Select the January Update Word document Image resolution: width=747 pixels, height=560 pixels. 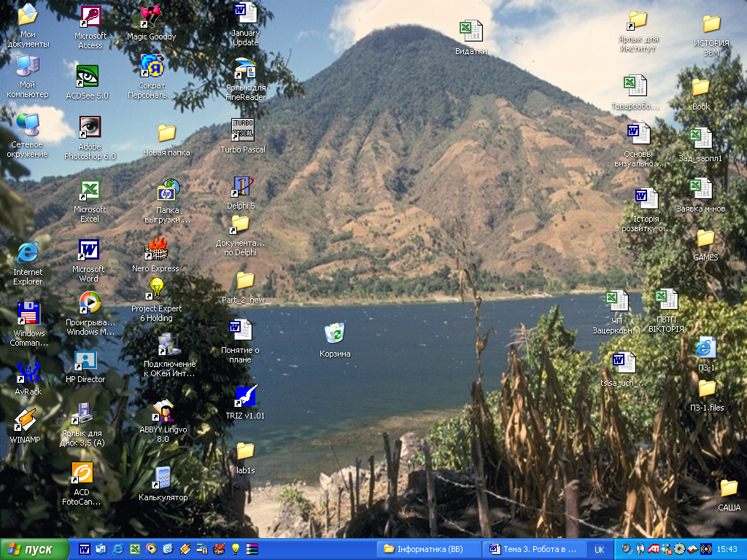(246, 14)
